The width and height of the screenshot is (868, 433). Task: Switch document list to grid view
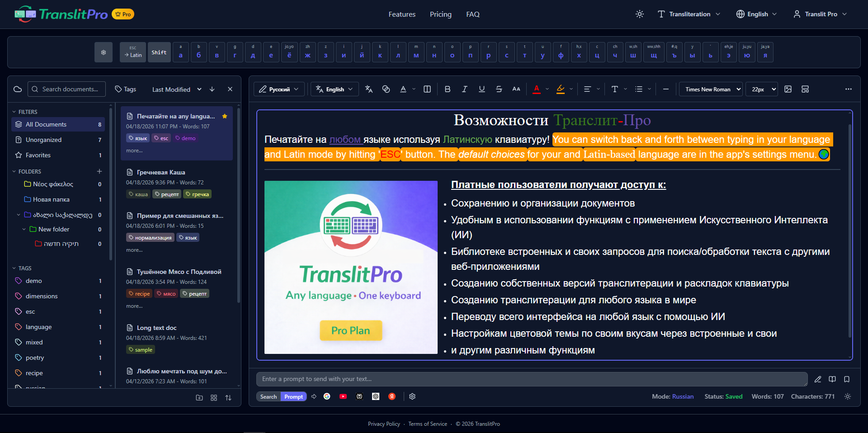(x=214, y=398)
